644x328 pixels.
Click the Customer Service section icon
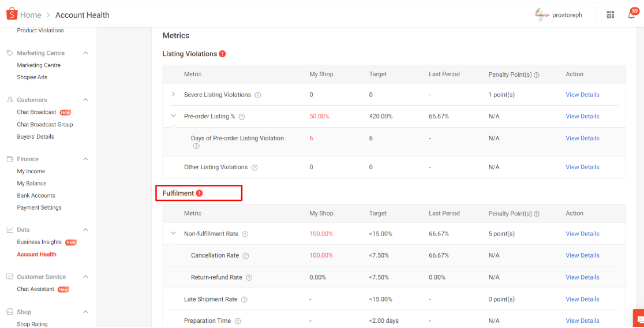point(10,277)
